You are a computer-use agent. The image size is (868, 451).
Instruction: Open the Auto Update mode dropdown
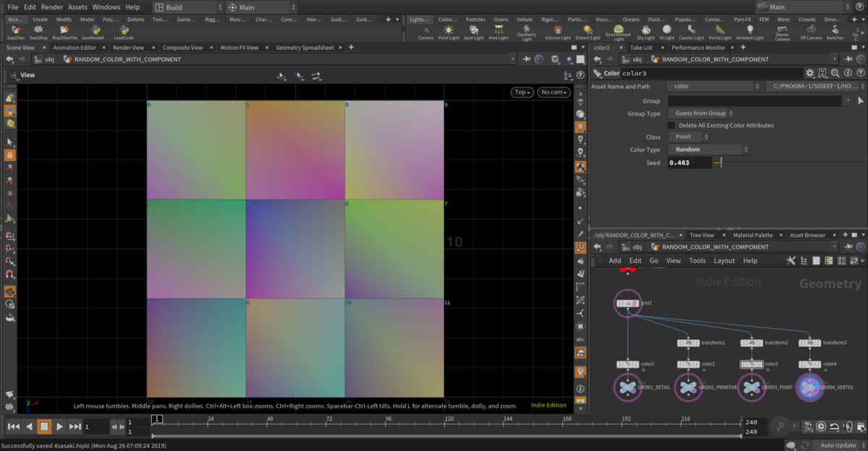click(841, 444)
